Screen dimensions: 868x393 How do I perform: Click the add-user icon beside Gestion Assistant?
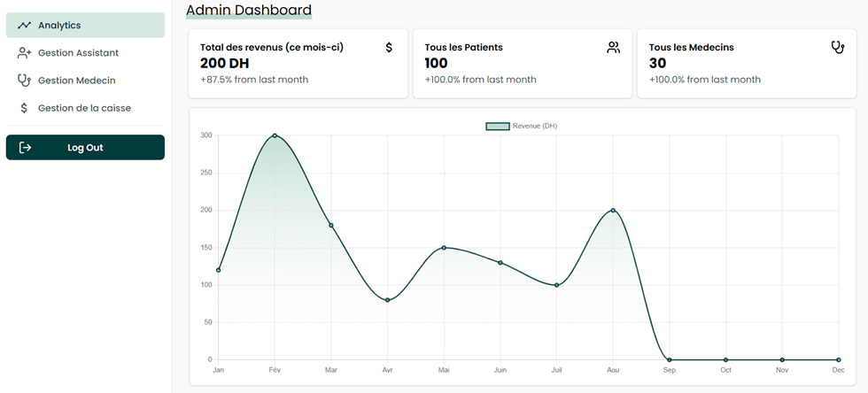(x=25, y=53)
